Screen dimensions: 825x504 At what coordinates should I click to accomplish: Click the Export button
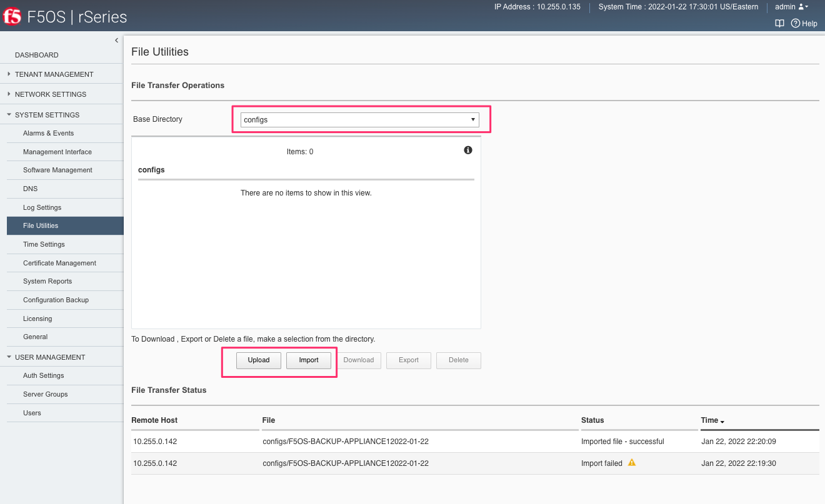(x=409, y=360)
